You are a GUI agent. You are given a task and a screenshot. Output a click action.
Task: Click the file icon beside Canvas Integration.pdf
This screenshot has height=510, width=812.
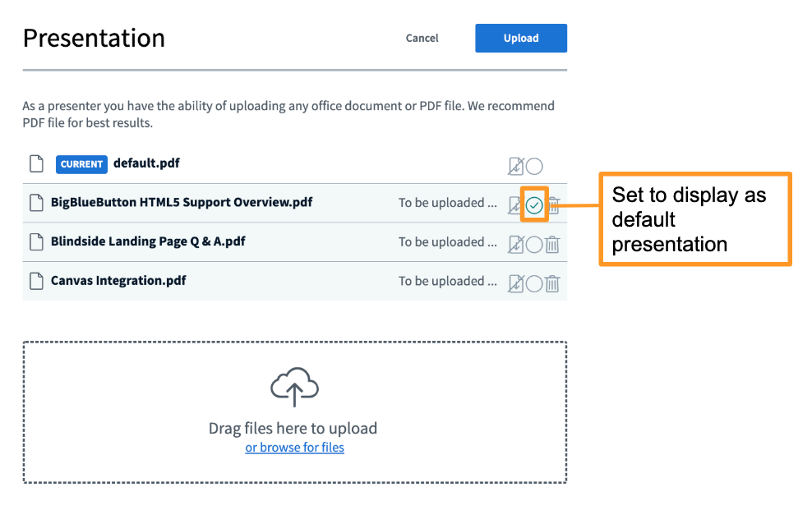point(36,281)
